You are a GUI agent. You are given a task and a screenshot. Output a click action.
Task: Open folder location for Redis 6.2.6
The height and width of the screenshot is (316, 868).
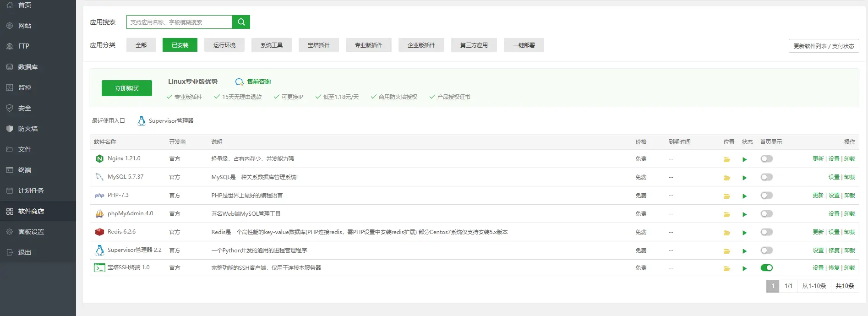click(726, 233)
